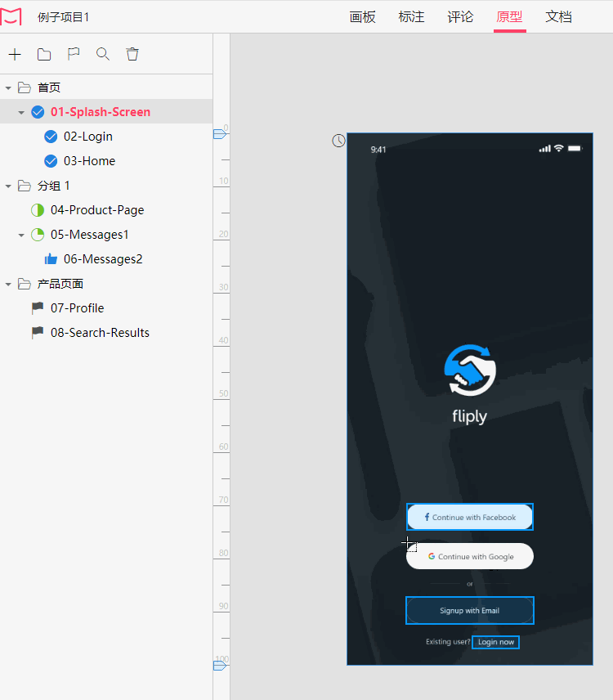The height and width of the screenshot is (700, 613).
Task: Click the new folder icon
Action: pyautogui.click(x=44, y=55)
